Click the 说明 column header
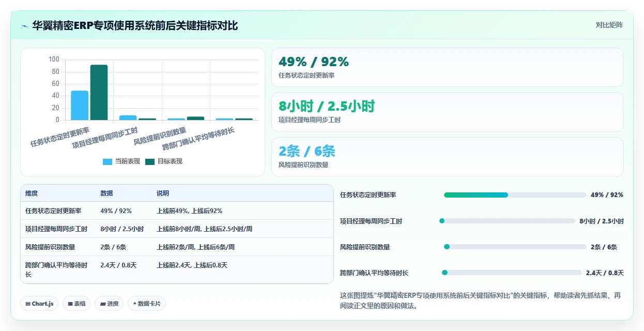 (163, 193)
